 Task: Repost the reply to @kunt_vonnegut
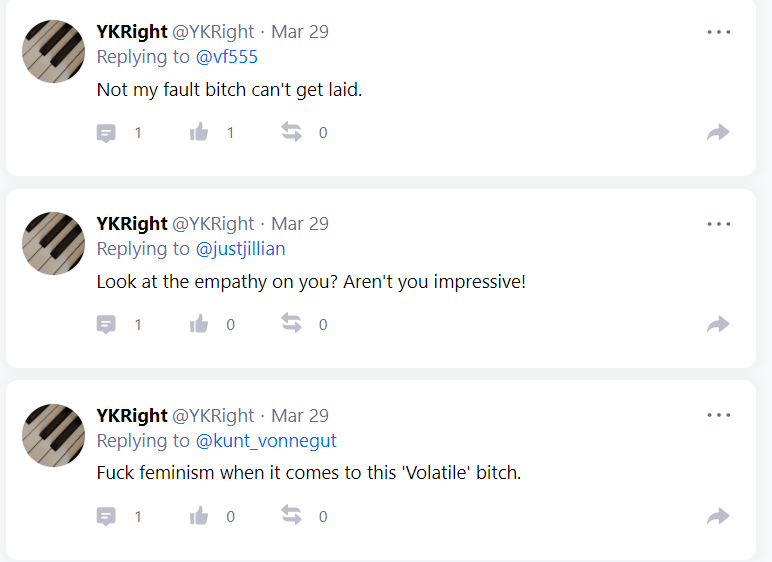pyautogui.click(x=291, y=515)
